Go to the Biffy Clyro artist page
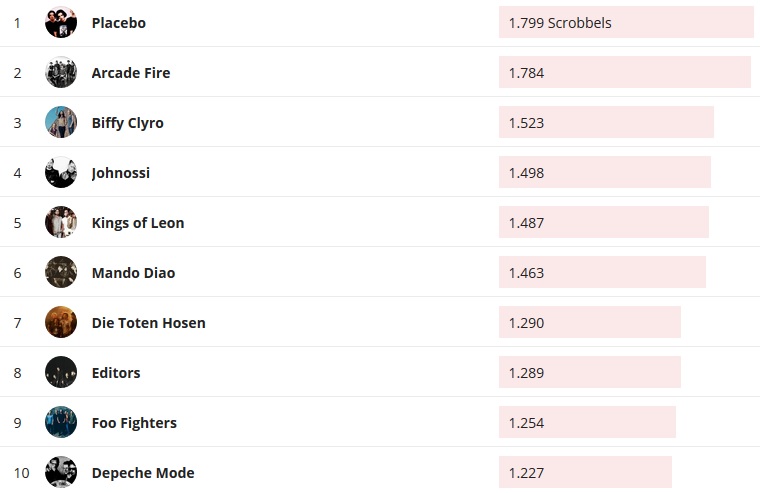 click(127, 122)
